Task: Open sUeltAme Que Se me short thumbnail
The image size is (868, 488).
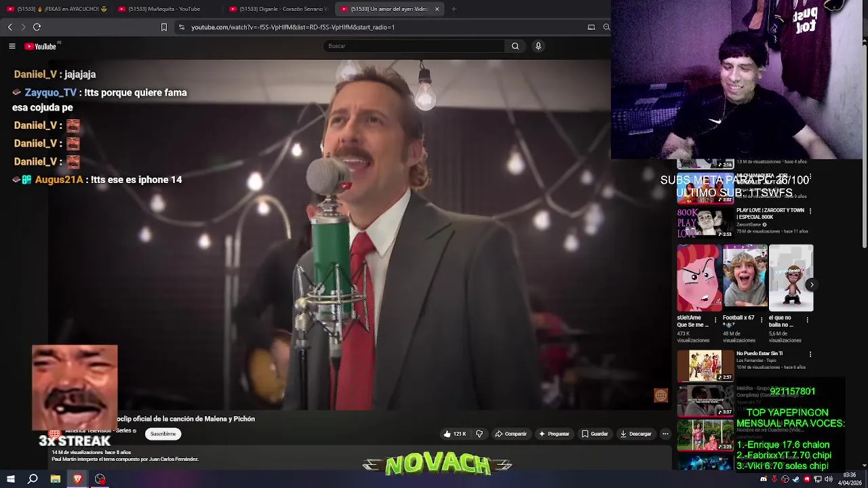Action: tap(698, 278)
